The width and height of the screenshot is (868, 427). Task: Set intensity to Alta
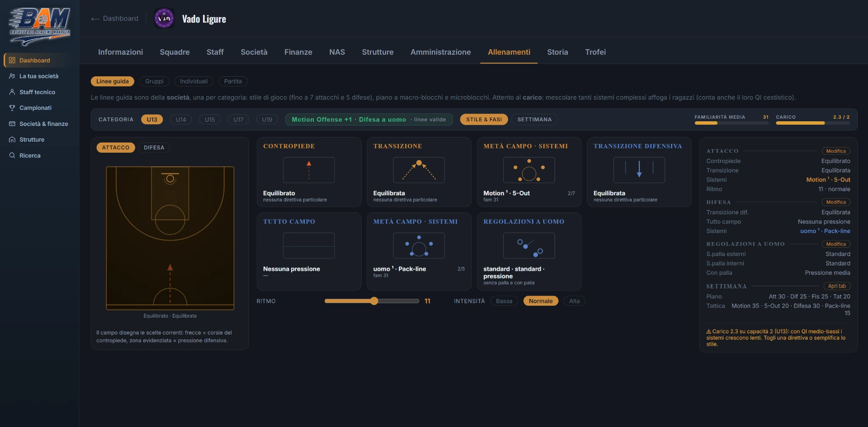click(x=574, y=301)
